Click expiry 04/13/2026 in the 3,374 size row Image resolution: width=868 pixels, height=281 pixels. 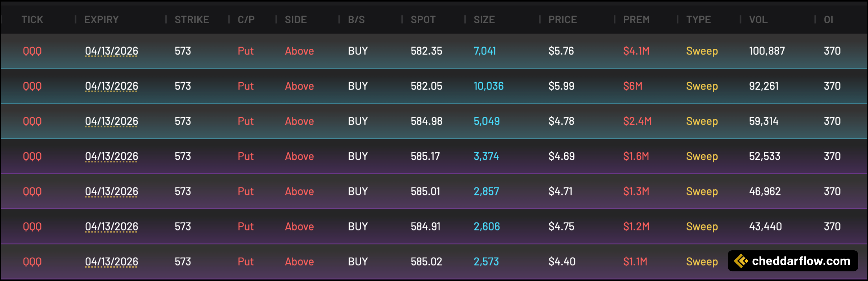coord(111,156)
